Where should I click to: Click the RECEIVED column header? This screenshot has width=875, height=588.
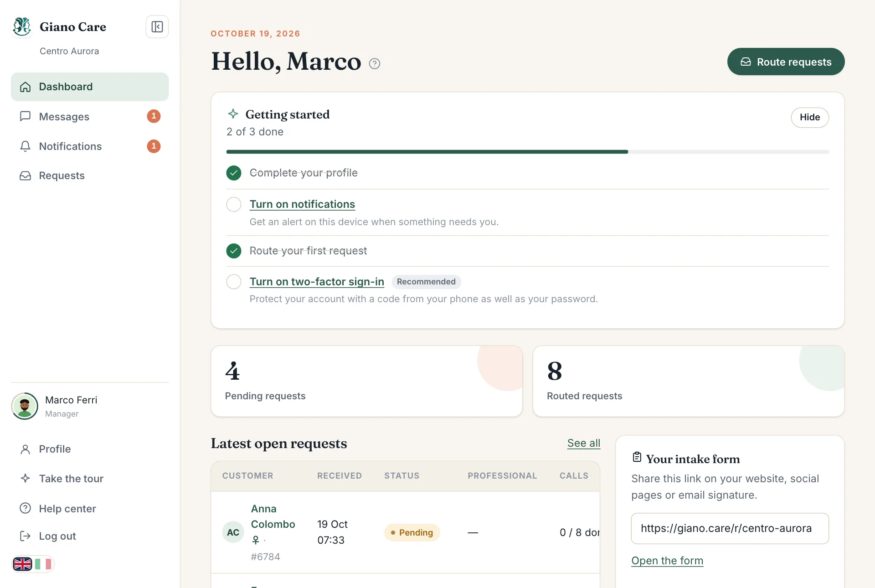coord(340,476)
